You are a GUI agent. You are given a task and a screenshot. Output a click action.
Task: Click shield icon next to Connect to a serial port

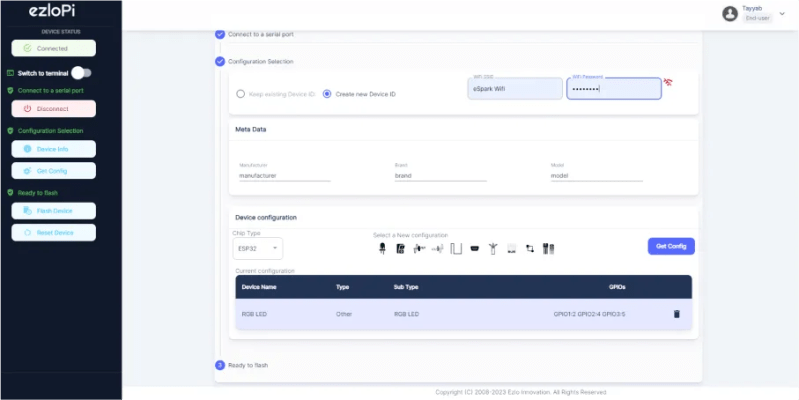click(10, 90)
